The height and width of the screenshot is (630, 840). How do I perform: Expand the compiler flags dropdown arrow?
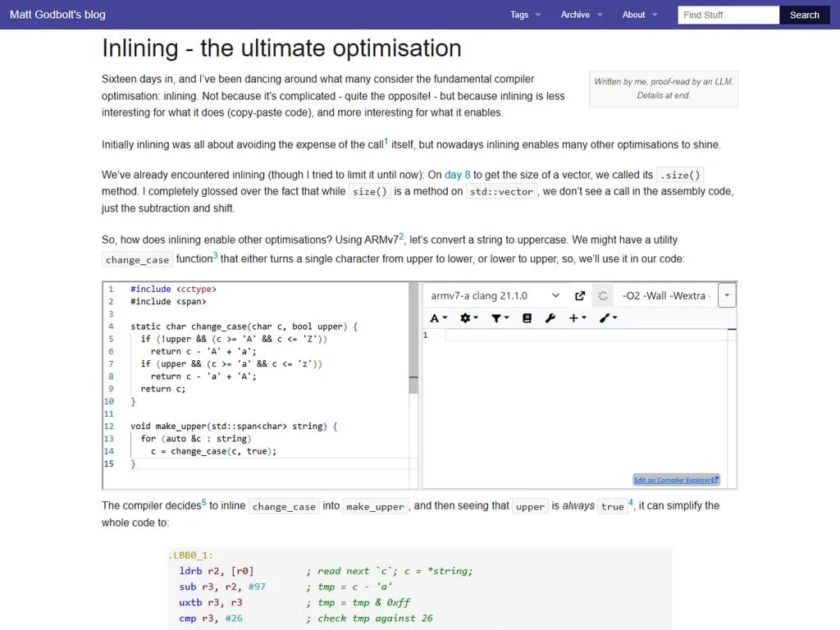[727, 295]
